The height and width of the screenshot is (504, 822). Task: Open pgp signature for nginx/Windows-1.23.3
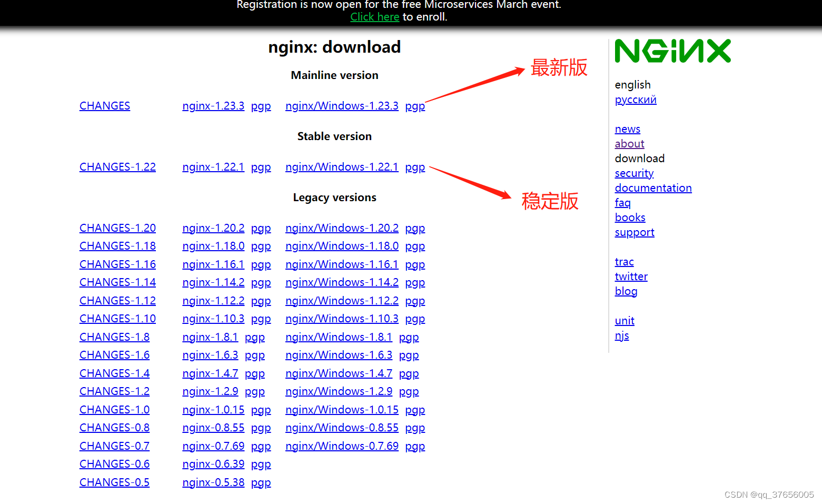415,106
